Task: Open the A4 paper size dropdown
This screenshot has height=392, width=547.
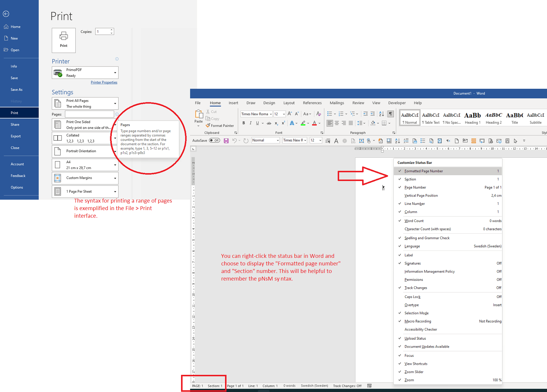Action: (85, 165)
